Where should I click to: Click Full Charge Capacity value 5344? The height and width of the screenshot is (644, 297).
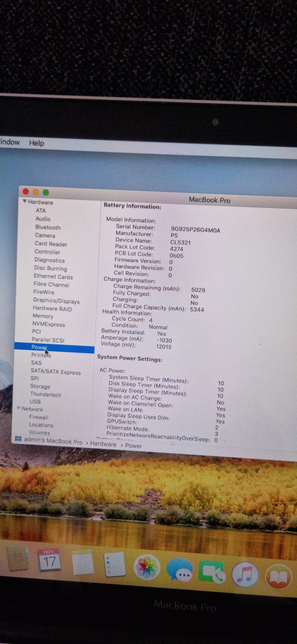tap(197, 309)
